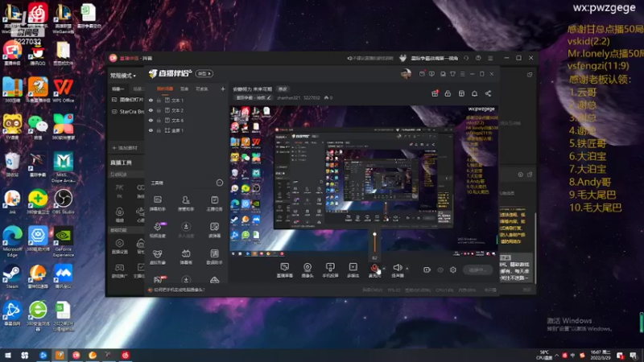Open the 常规模式 mode dropdown
This screenshot has width=644, height=362.
[x=123, y=76]
